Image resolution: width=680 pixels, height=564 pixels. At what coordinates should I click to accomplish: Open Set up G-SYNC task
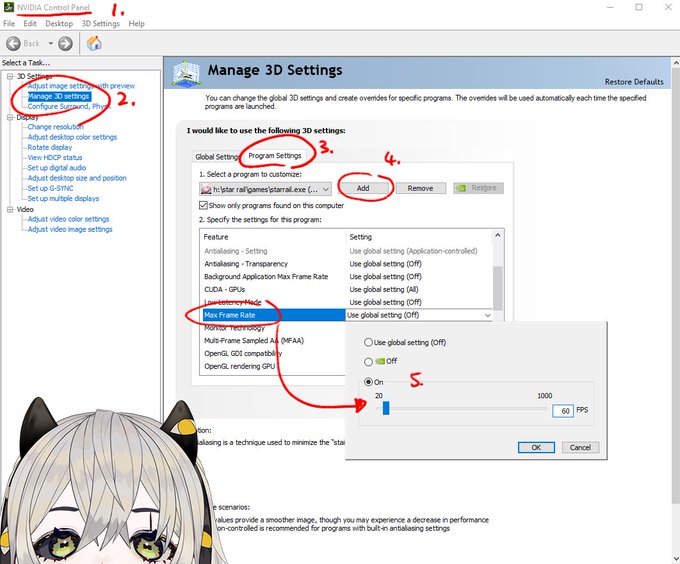[x=50, y=189]
